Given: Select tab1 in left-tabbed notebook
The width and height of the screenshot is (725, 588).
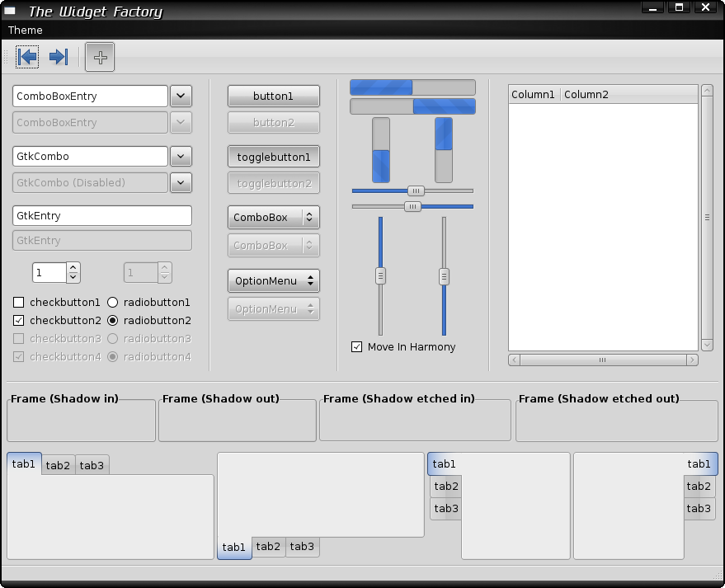Looking at the screenshot, I should [x=444, y=463].
